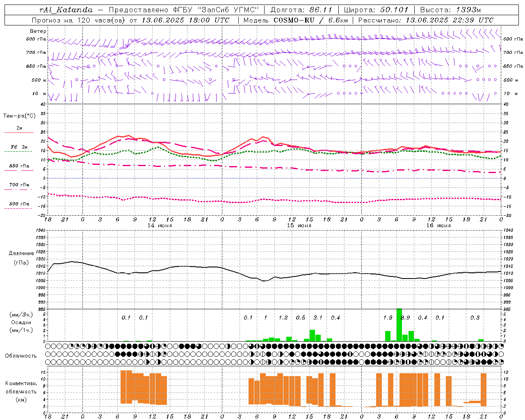Click the station name rAl_Katanda

pyautogui.click(x=66, y=10)
